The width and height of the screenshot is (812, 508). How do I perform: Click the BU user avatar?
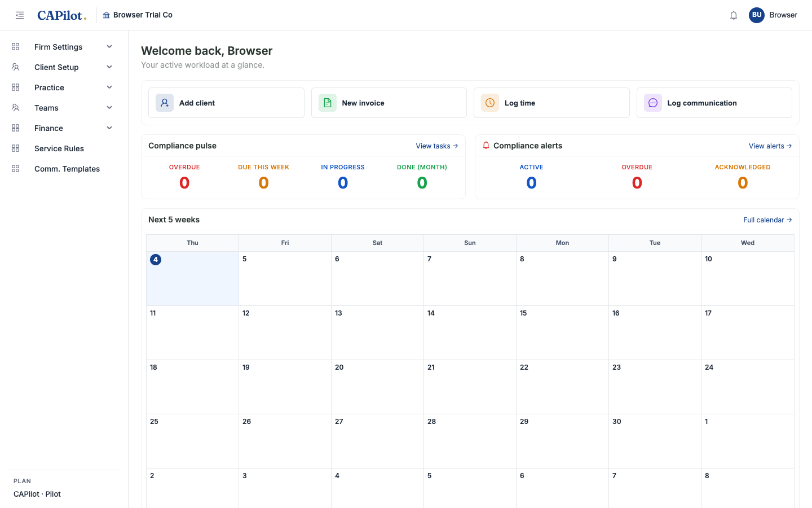(x=757, y=15)
